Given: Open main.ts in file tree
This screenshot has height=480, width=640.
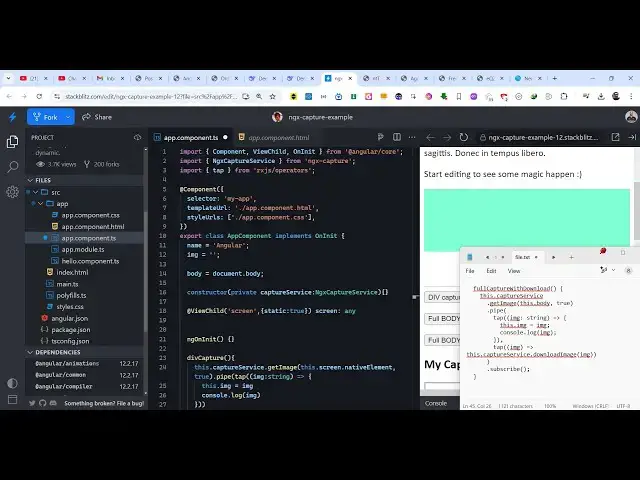Looking at the screenshot, I should 67,284.
